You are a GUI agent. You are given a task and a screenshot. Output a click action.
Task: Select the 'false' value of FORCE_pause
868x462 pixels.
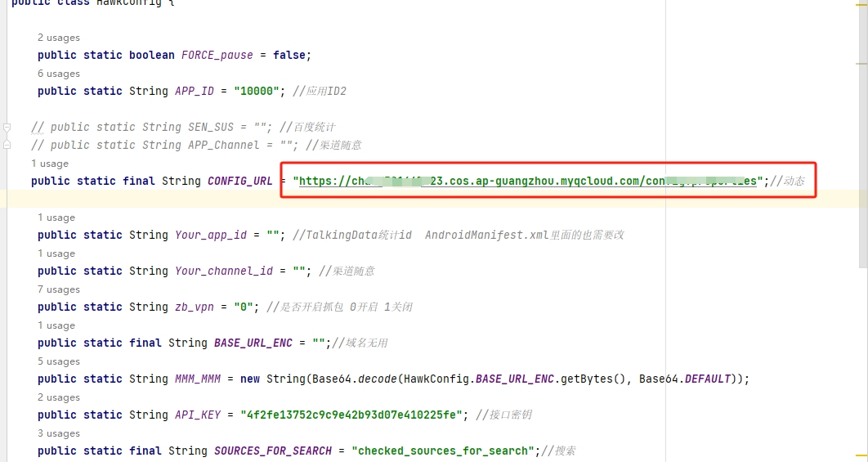point(289,56)
